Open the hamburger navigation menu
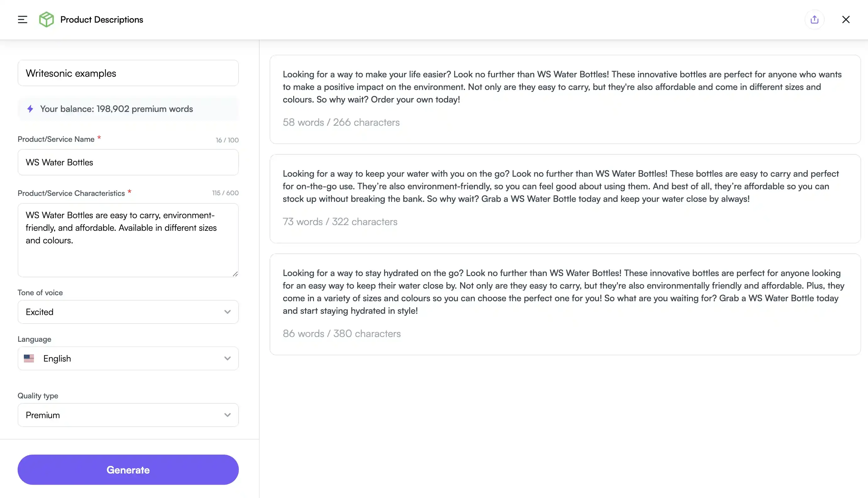This screenshot has width=868, height=498. [x=22, y=19]
